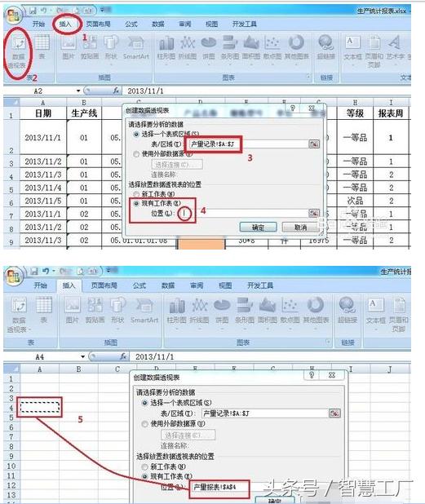Choose 'Existing Worksheet' radio in upper dialog
Viewport: 425px width, 504px height.
coord(136,203)
